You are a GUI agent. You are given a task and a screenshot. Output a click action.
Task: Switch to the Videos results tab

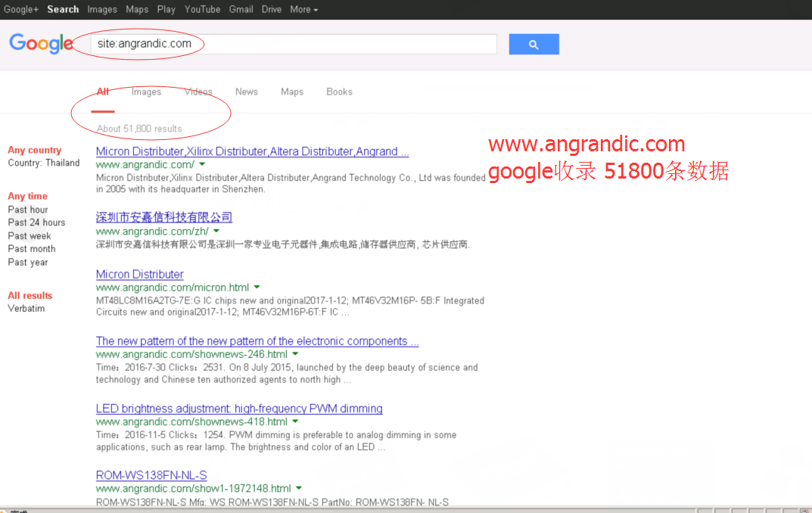click(x=198, y=92)
